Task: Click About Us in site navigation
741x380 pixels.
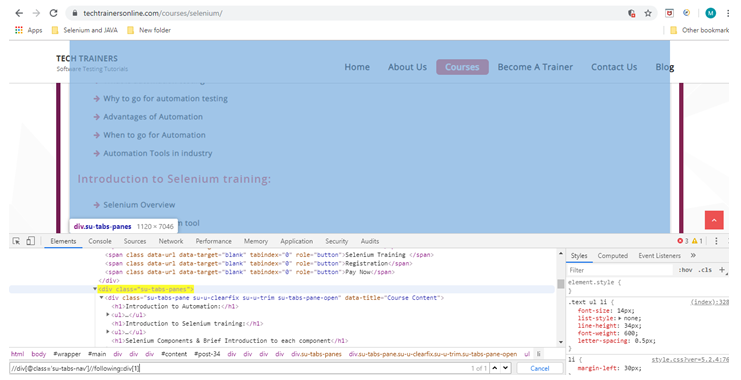Action: tap(407, 67)
